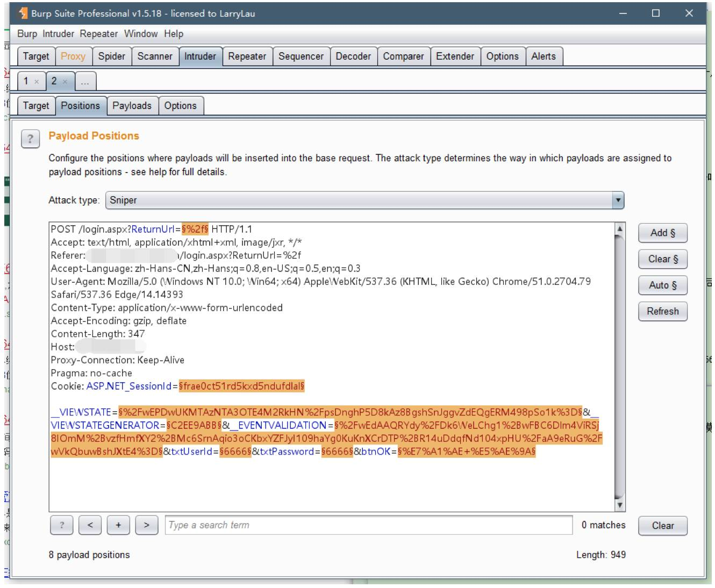Viewport: 715px width, 588px height.
Task: Switch to the Comparer tab
Action: [x=403, y=56]
